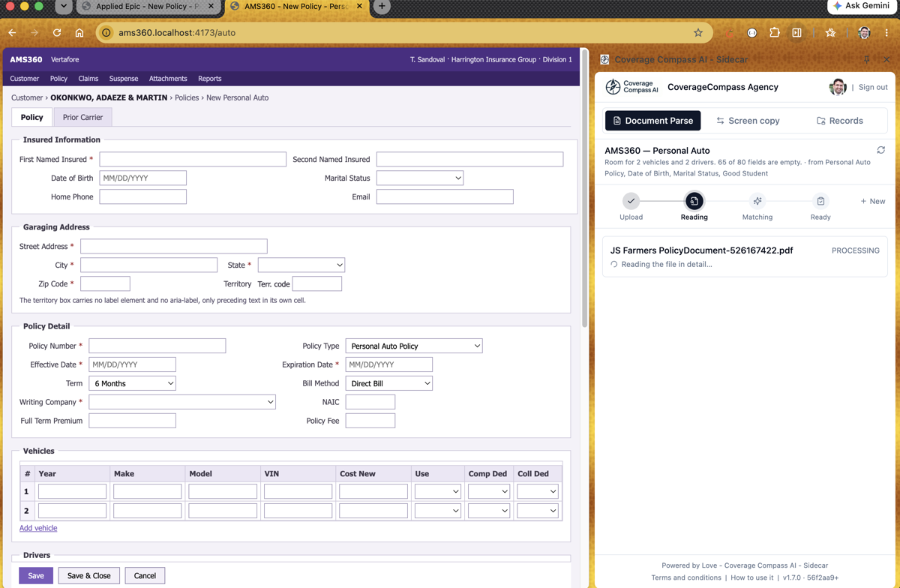Click the Add vehicle link
This screenshot has width=900, height=588.
[x=38, y=528]
